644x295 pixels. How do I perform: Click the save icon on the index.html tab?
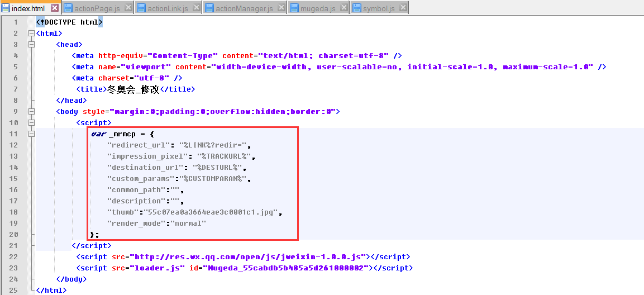pyautogui.click(x=6, y=8)
